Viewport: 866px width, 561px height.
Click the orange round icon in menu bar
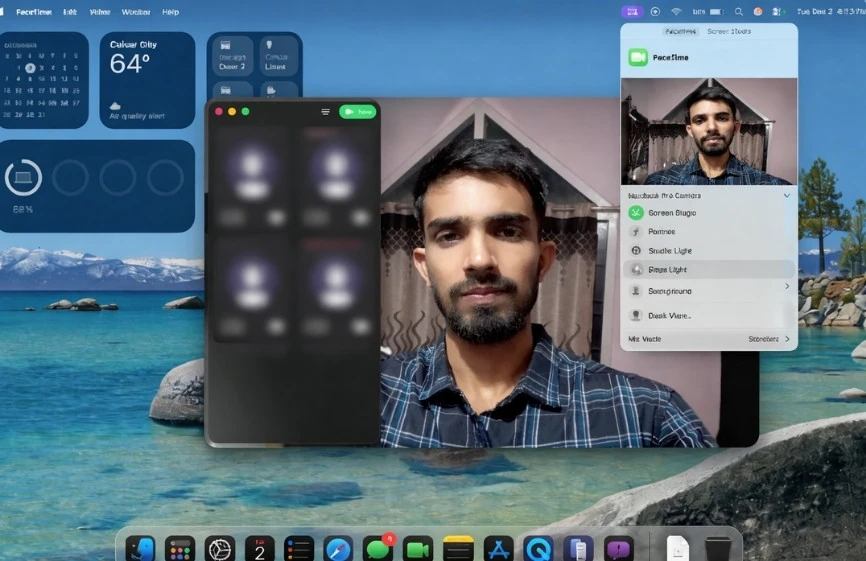pos(758,12)
